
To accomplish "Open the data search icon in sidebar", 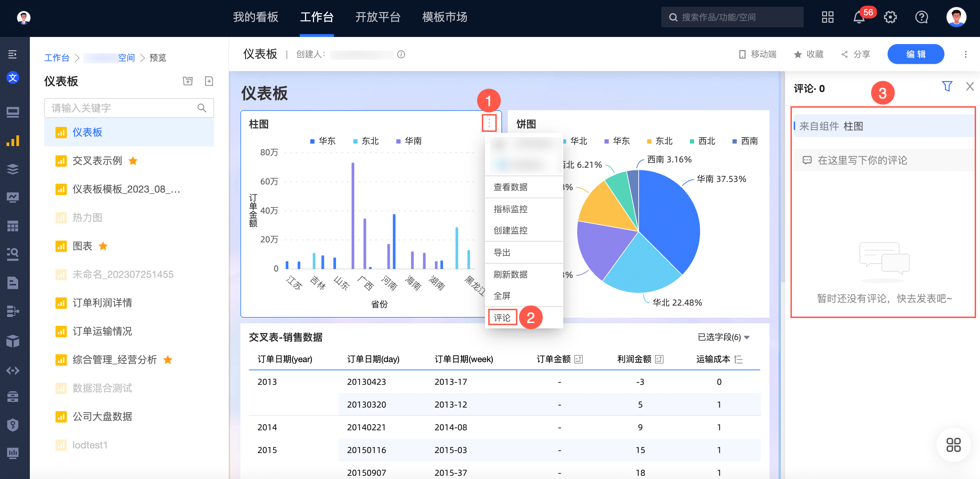I will (x=13, y=254).
